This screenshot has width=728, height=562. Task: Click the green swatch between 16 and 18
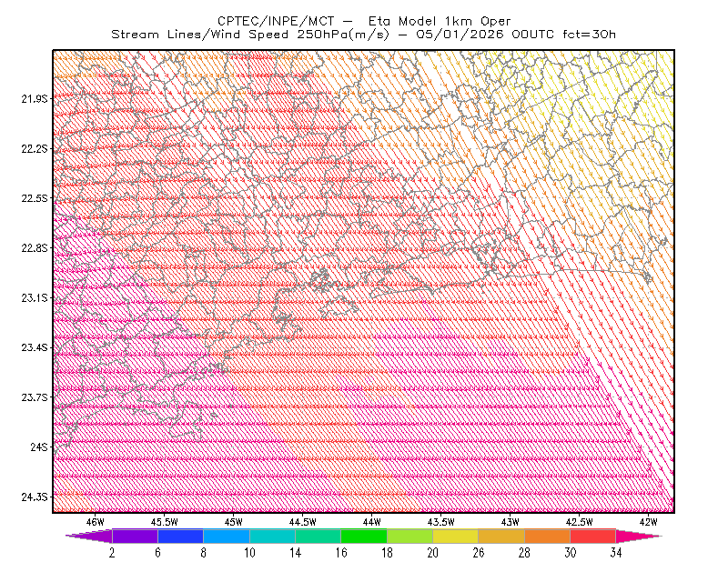click(364, 536)
